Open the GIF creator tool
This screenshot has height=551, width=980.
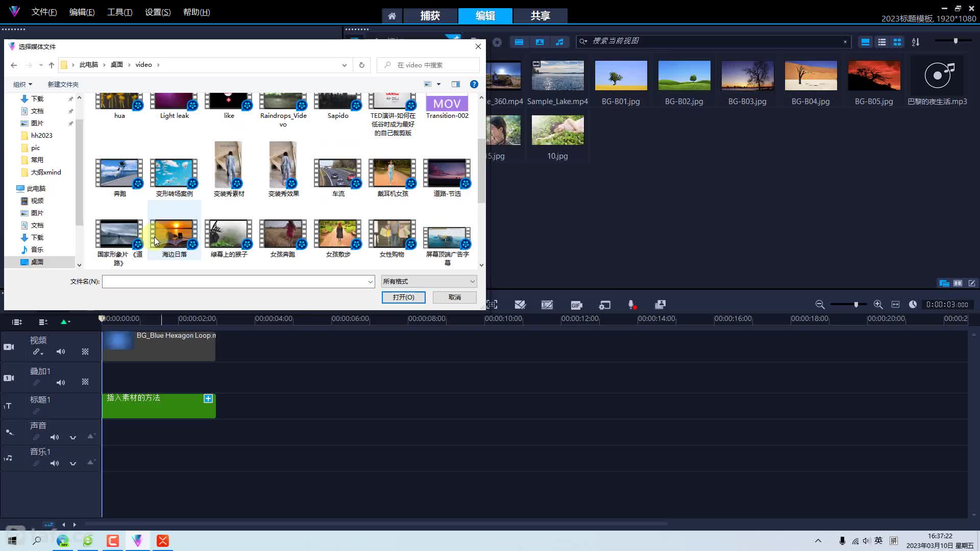point(576,305)
